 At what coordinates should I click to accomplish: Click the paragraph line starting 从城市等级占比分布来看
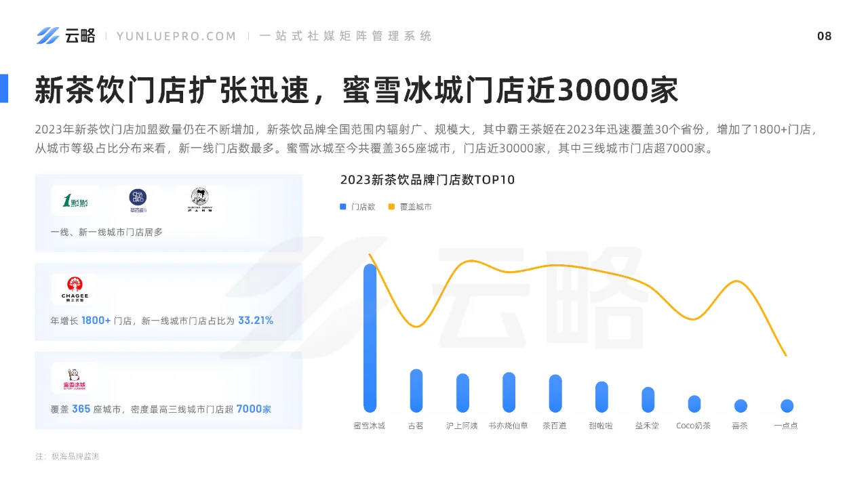point(374,148)
